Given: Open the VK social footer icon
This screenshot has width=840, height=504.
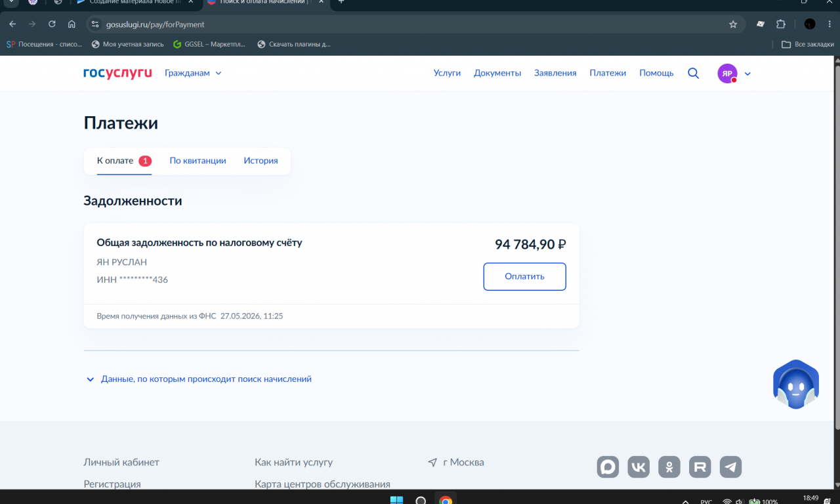Looking at the screenshot, I should 639,467.
